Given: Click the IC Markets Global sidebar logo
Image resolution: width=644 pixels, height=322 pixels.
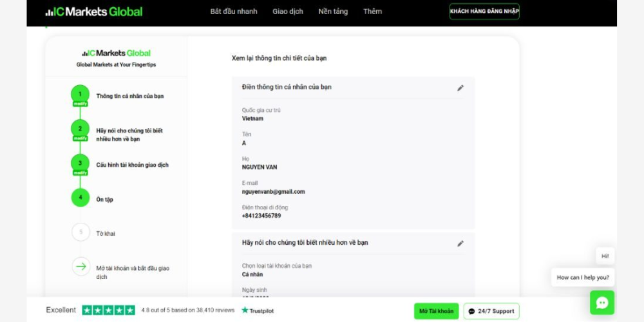Looking at the screenshot, I should (x=116, y=53).
